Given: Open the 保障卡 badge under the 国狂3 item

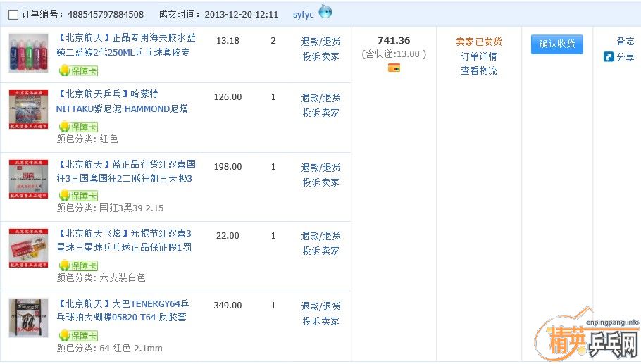Looking at the screenshot, I should [78, 195].
